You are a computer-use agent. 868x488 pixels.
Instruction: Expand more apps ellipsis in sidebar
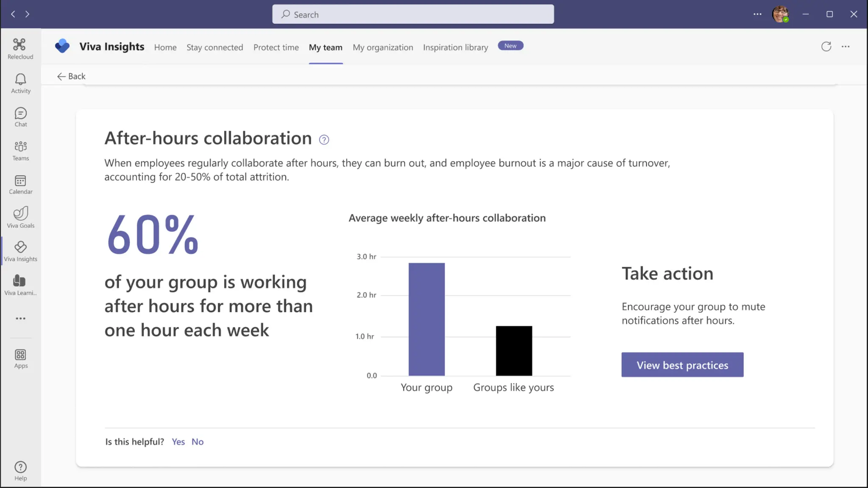[x=20, y=319]
